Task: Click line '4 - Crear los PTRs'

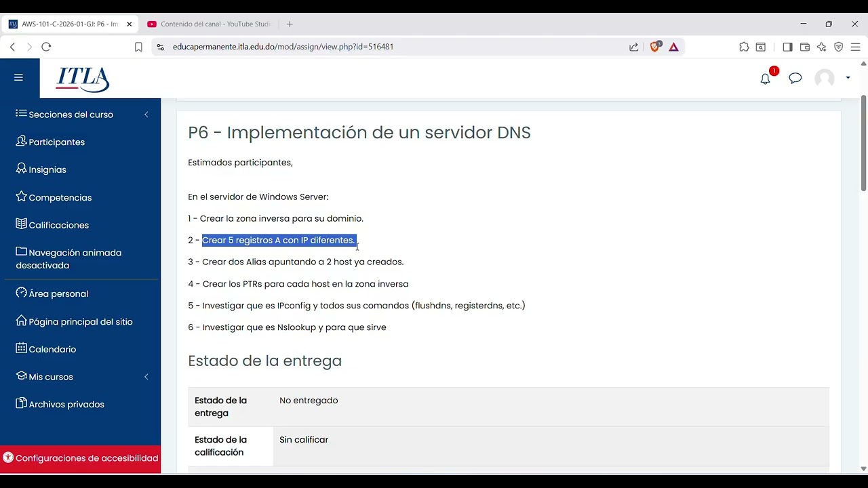Action: [298, 284]
